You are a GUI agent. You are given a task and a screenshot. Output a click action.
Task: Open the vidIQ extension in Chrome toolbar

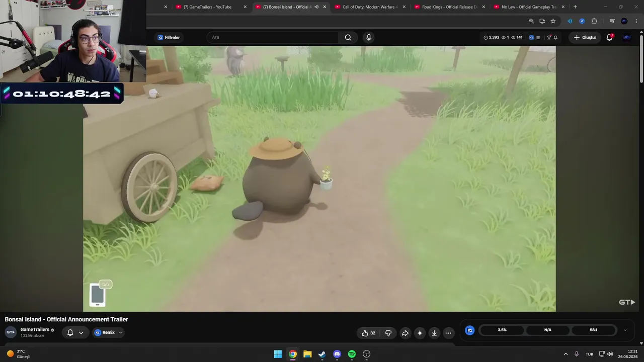(x=582, y=21)
